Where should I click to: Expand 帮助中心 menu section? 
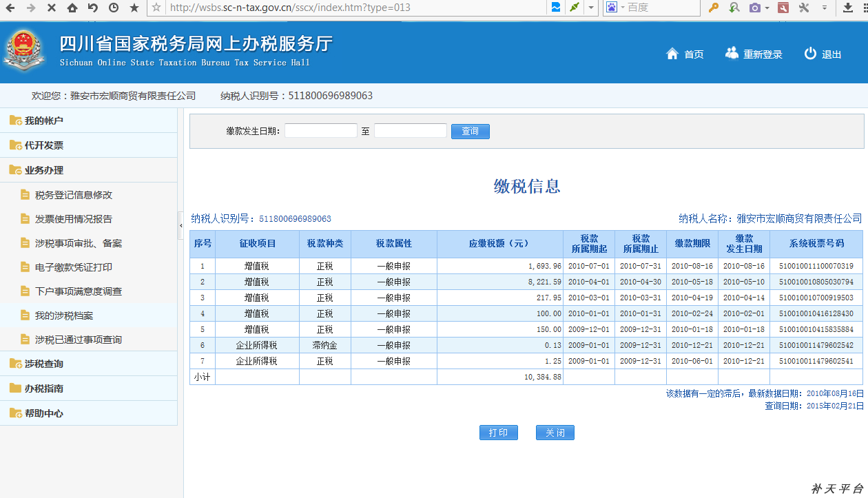88,413
